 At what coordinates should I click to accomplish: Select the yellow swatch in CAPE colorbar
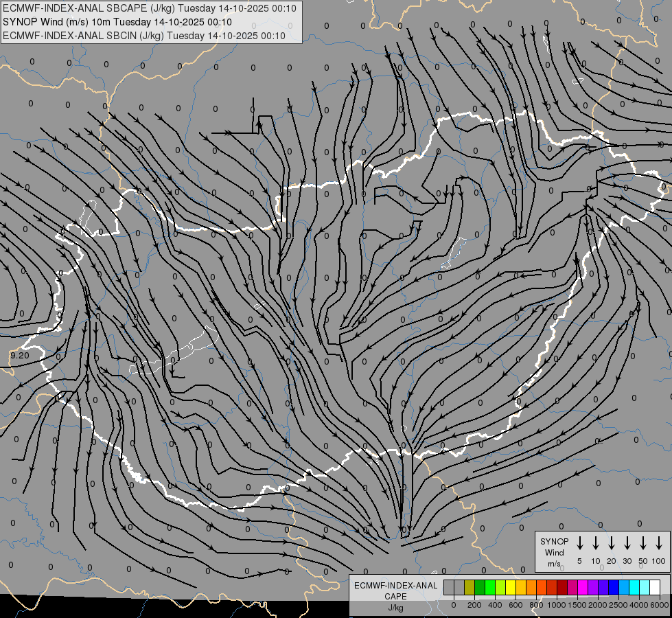pyautogui.click(x=511, y=587)
